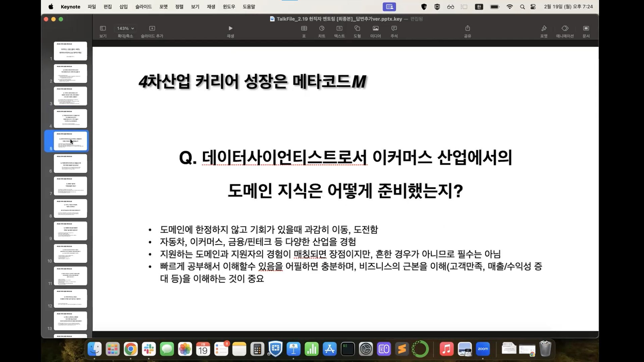This screenshot has height=362, width=644.
Task: Add a text box via 텍스트
Action: (x=339, y=28)
